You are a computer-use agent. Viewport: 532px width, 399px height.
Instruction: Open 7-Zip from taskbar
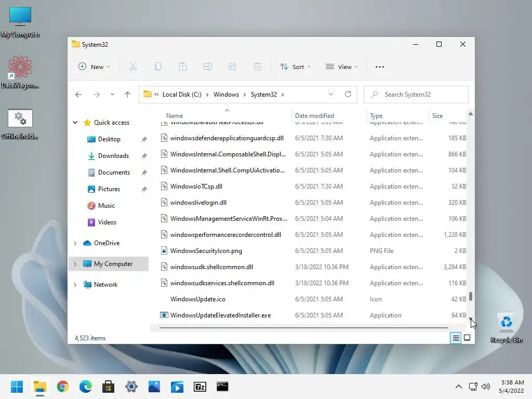tap(200, 387)
